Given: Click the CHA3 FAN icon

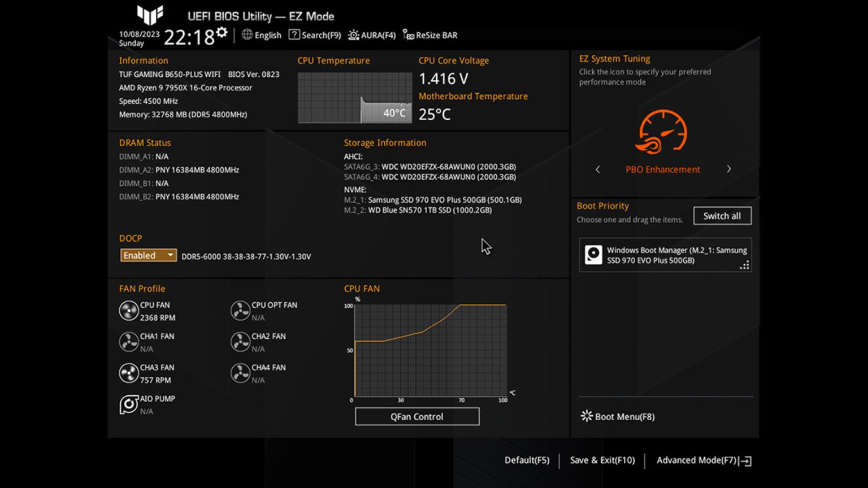Looking at the screenshot, I should [x=129, y=373].
